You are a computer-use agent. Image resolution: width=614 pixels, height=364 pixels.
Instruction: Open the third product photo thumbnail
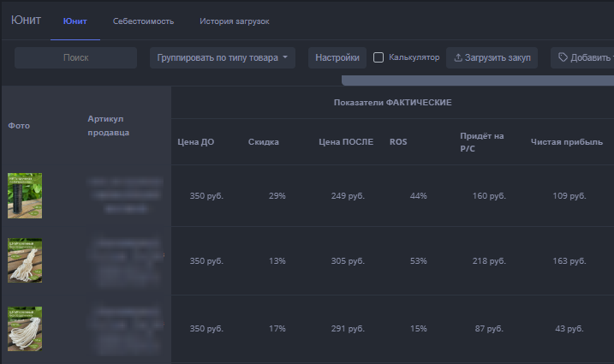[25, 328]
